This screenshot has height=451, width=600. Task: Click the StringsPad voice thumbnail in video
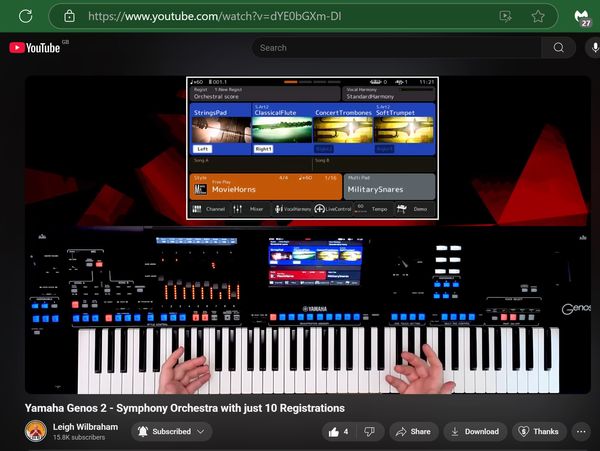221,130
